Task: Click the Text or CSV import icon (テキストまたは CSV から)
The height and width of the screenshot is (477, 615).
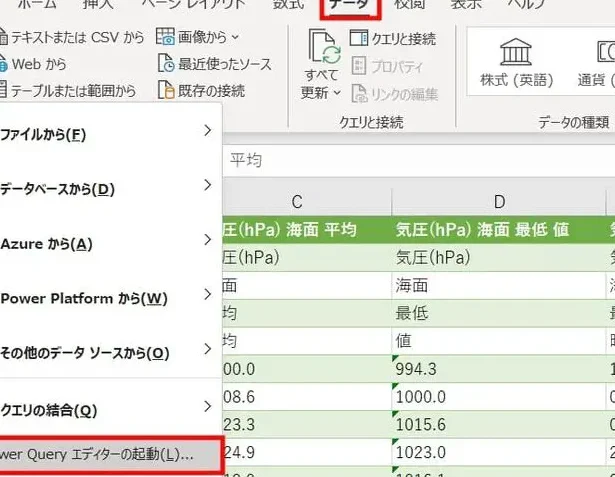Action: [x=4, y=38]
